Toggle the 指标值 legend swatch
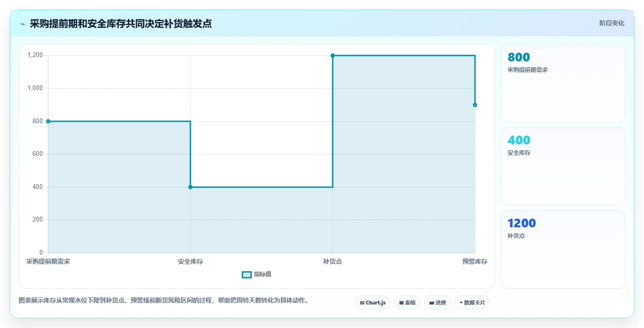 point(247,275)
